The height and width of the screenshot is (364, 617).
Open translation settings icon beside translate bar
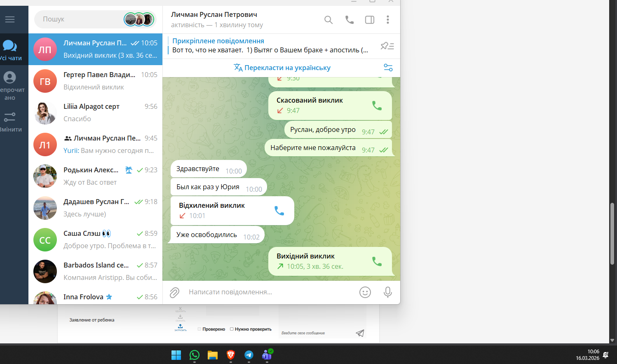388,68
